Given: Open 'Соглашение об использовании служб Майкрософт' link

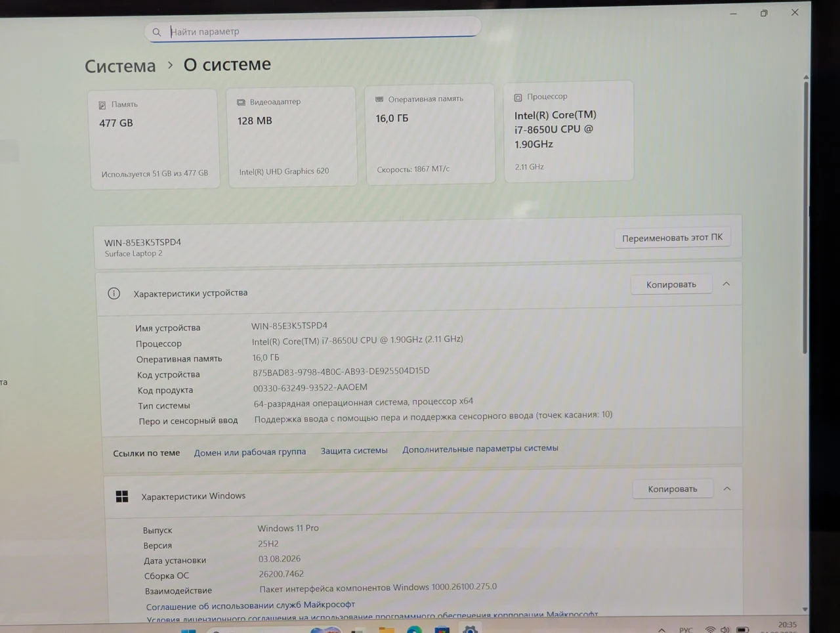Looking at the screenshot, I should (x=251, y=605).
